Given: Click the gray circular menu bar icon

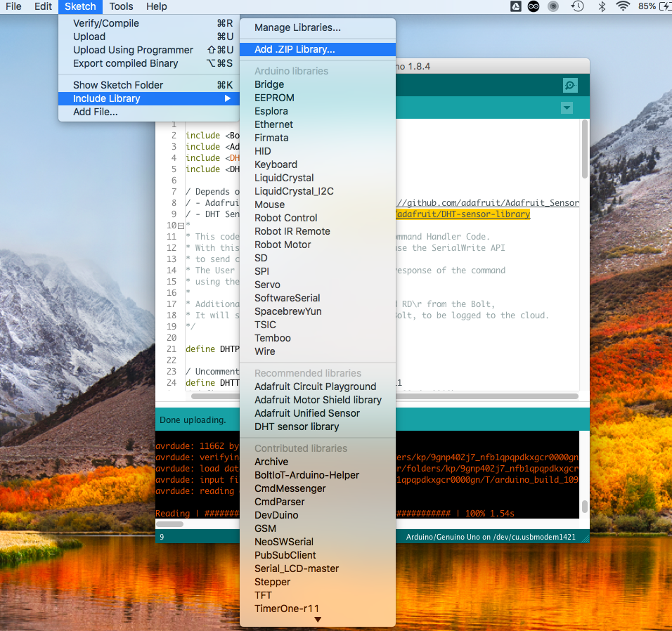Looking at the screenshot, I should (x=554, y=6).
